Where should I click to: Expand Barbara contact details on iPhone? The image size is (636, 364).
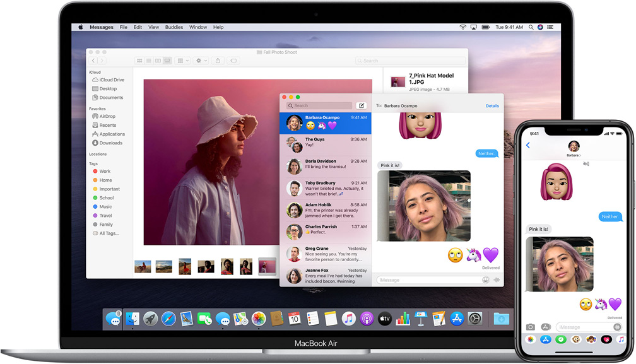point(574,149)
